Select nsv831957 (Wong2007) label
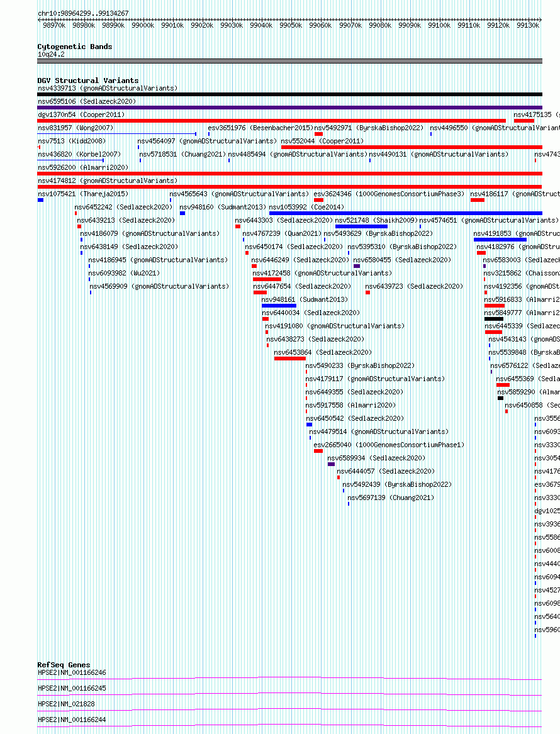Screen dimensions: 560x734 click(x=76, y=127)
